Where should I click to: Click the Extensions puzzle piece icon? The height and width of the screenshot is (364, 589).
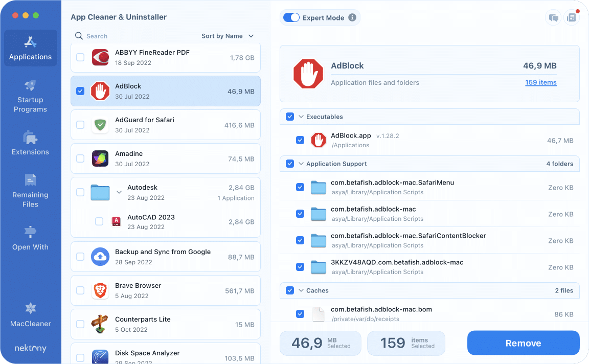click(x=30, y=137)
